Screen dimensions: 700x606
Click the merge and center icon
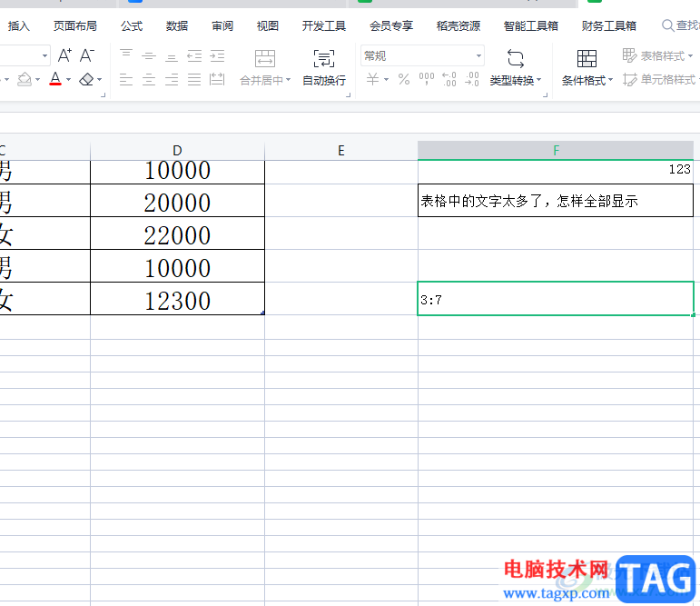[265, 58]
